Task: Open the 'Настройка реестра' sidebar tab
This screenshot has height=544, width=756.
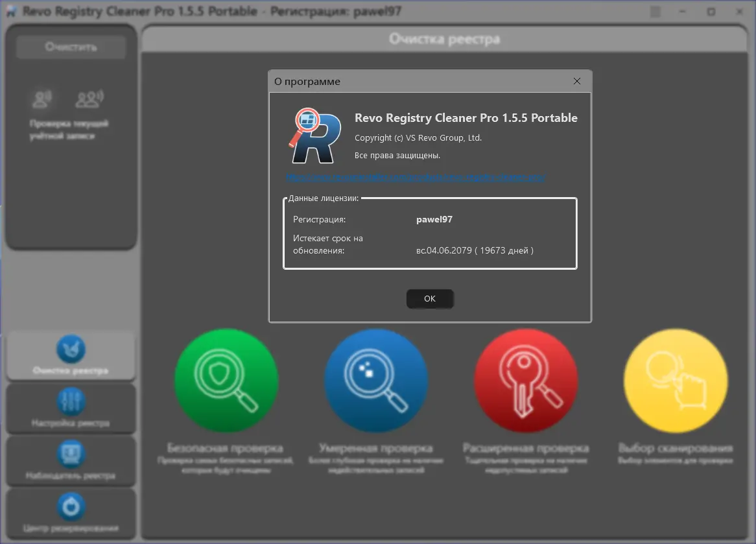Action: 71,408
